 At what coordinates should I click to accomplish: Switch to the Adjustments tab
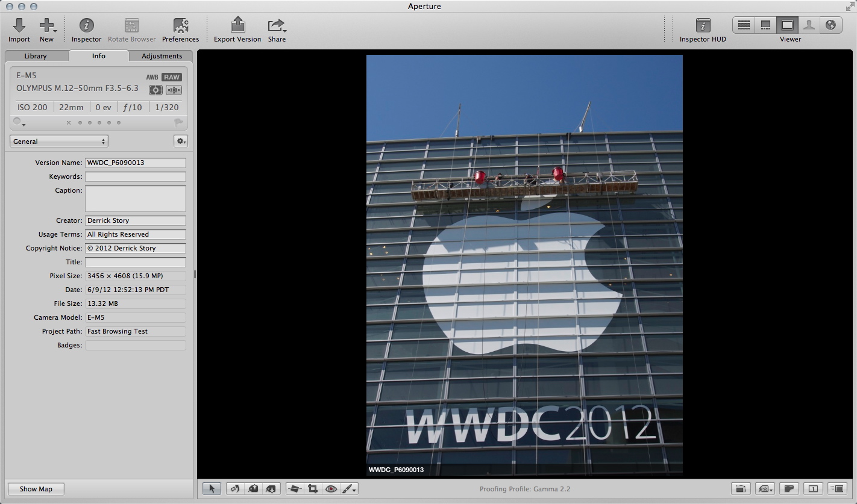click(x=162, y=56)
